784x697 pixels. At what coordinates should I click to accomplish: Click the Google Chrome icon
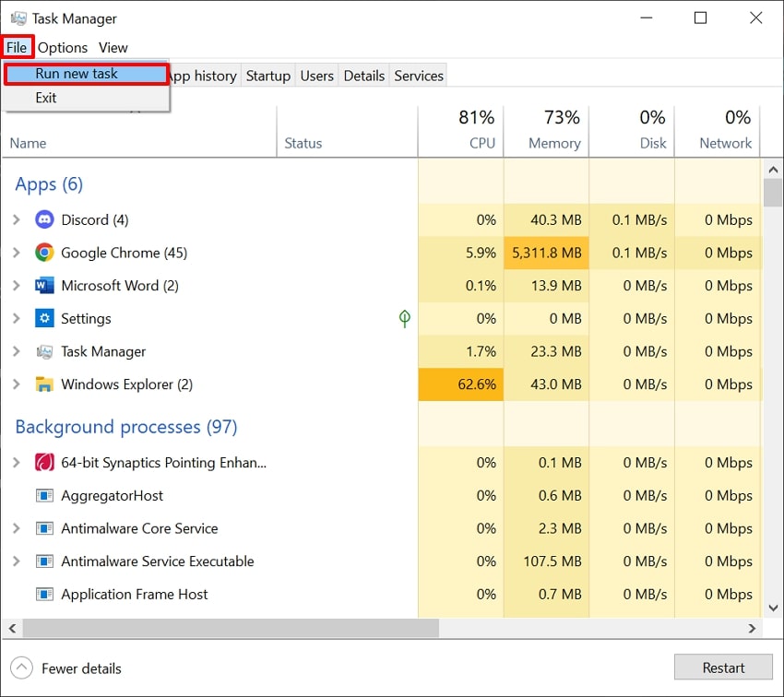pyautogui.click(x=44, y=253)
